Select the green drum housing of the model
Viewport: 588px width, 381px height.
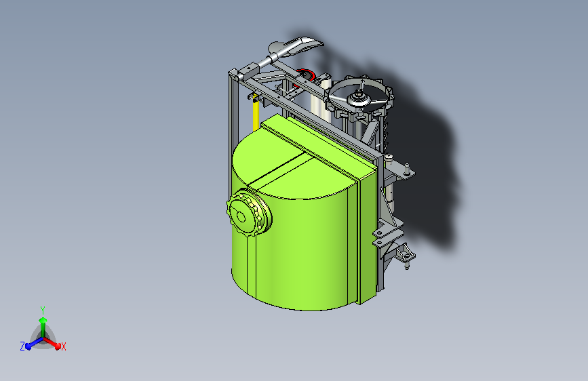click(304, 214)
